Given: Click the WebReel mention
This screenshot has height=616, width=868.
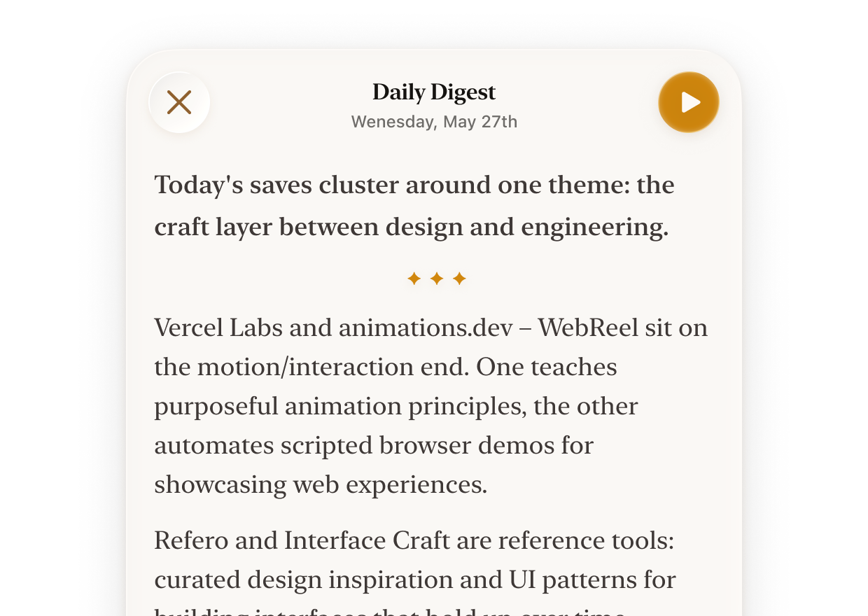Looking at the screenshot, I should [x=588, y=328].
